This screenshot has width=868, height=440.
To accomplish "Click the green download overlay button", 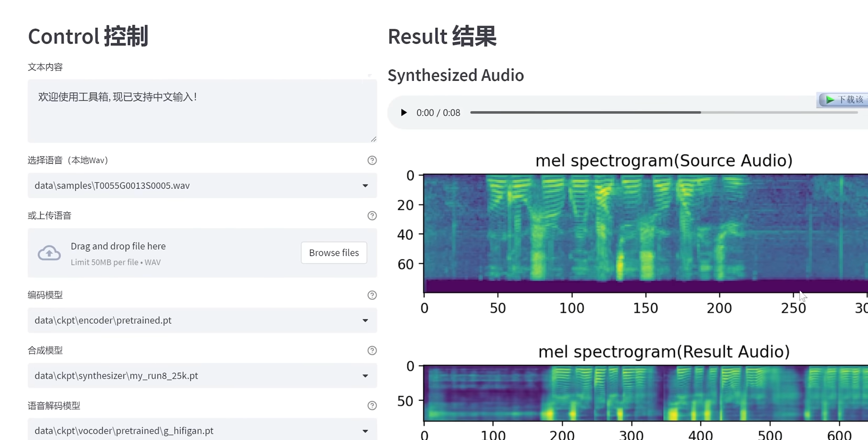I will [x=844, y=100].
